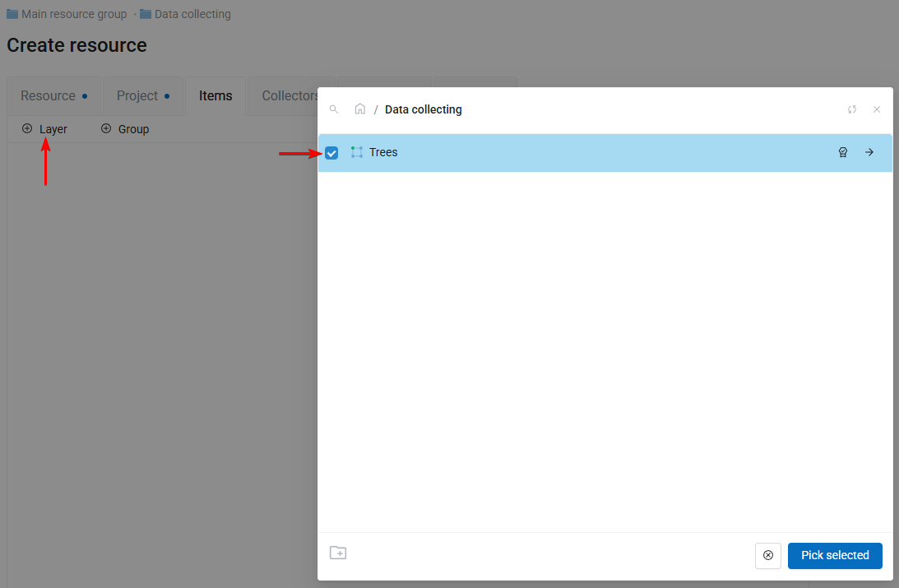Switch to the Resource tab
This screenshot has width=899, height=588.
[x=53, y=96]
